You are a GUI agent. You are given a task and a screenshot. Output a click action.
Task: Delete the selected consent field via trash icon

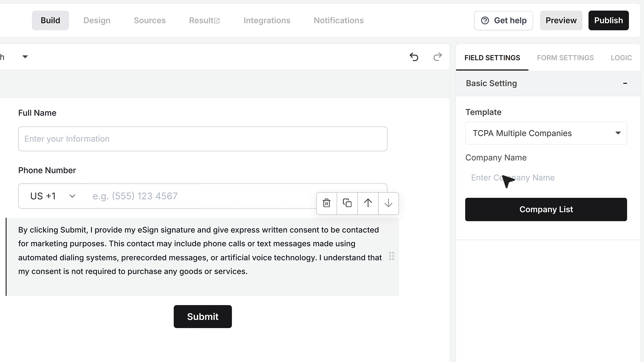[326, 203]
